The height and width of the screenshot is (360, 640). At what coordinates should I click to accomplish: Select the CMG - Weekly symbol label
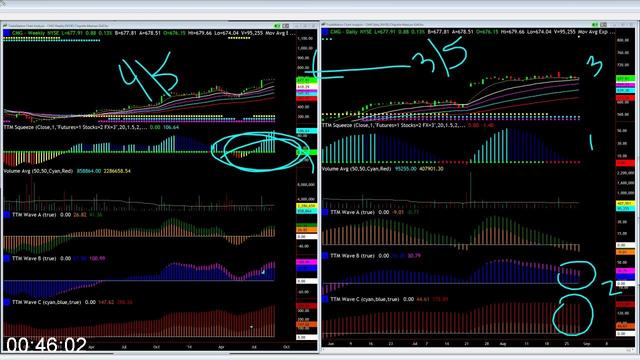[29, 33]
